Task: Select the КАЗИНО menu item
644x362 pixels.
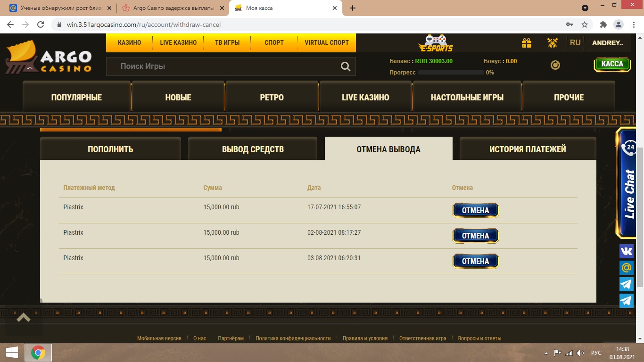Action: click(x=130, y=42)
